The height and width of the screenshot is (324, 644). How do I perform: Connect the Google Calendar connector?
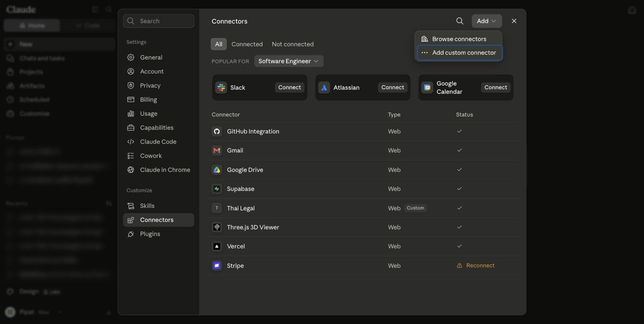[x=496, y=88]
